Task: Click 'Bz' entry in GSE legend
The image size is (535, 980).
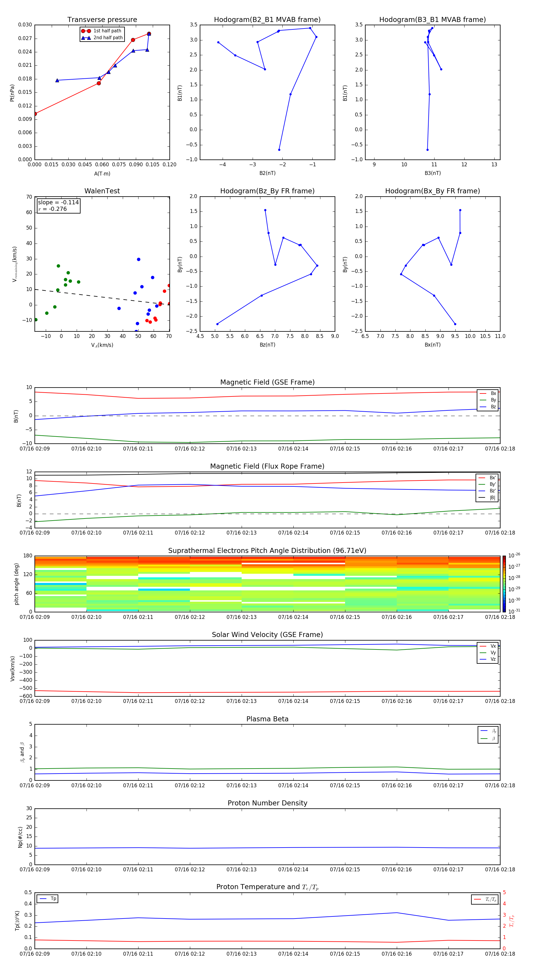Action: coord(488,407)
